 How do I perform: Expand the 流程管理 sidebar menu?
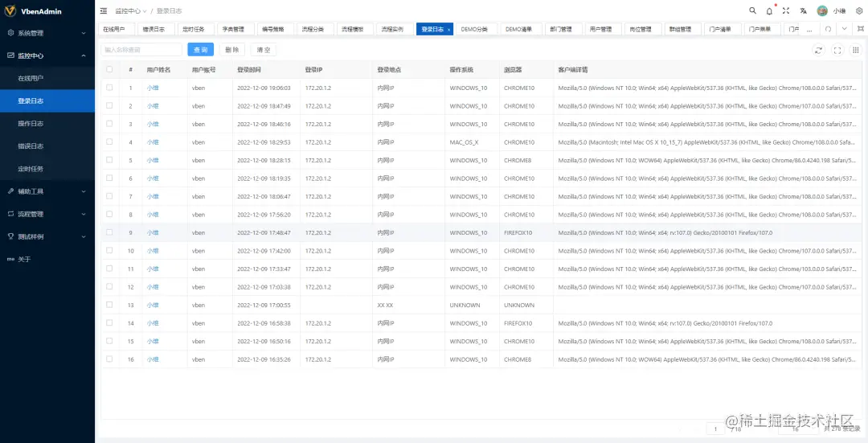47,214
